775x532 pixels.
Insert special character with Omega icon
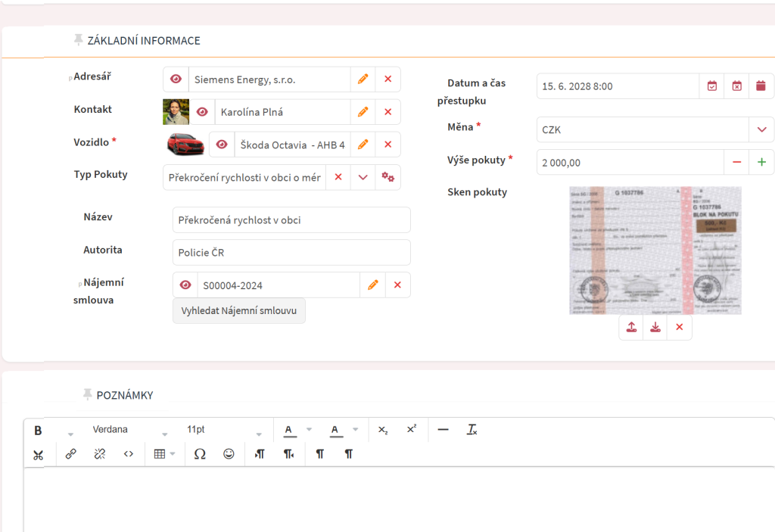(200, 454)
